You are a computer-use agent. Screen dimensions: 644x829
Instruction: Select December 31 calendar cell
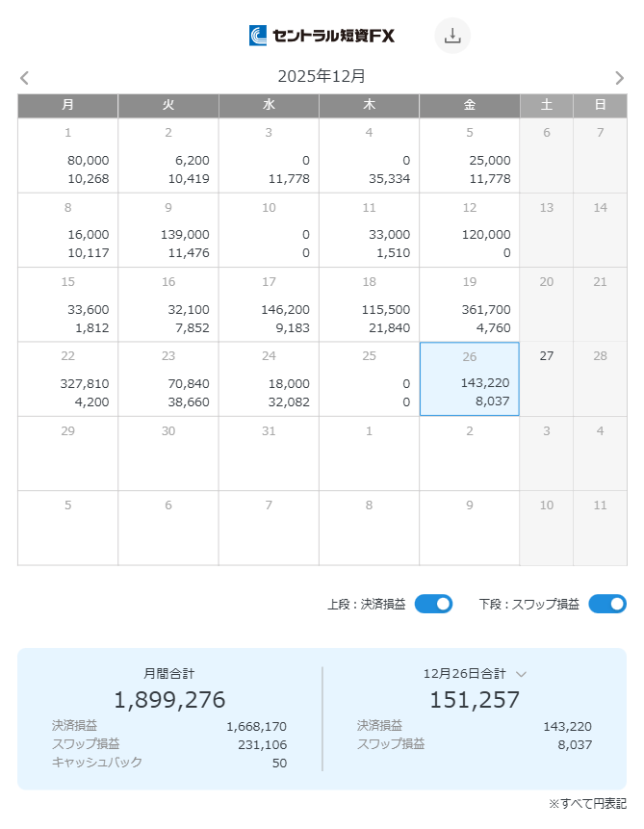click(269, 453)
